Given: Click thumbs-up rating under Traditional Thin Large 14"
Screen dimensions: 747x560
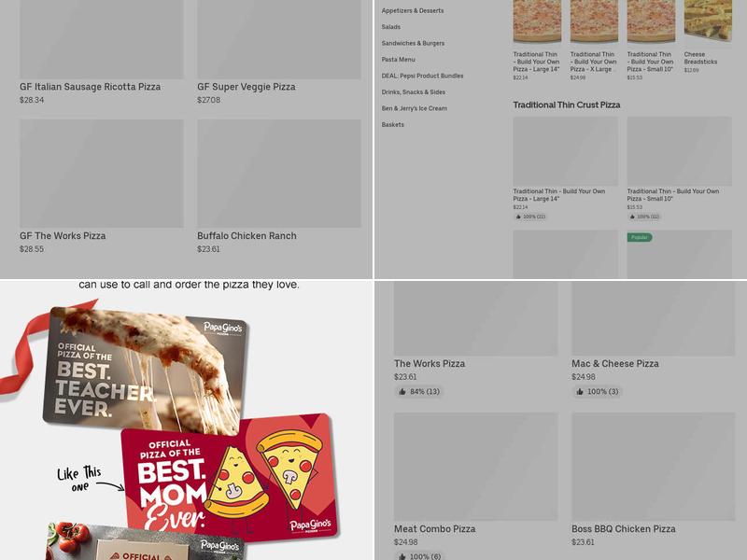Looking at the screenshot, I should click(x=530, y=217).
